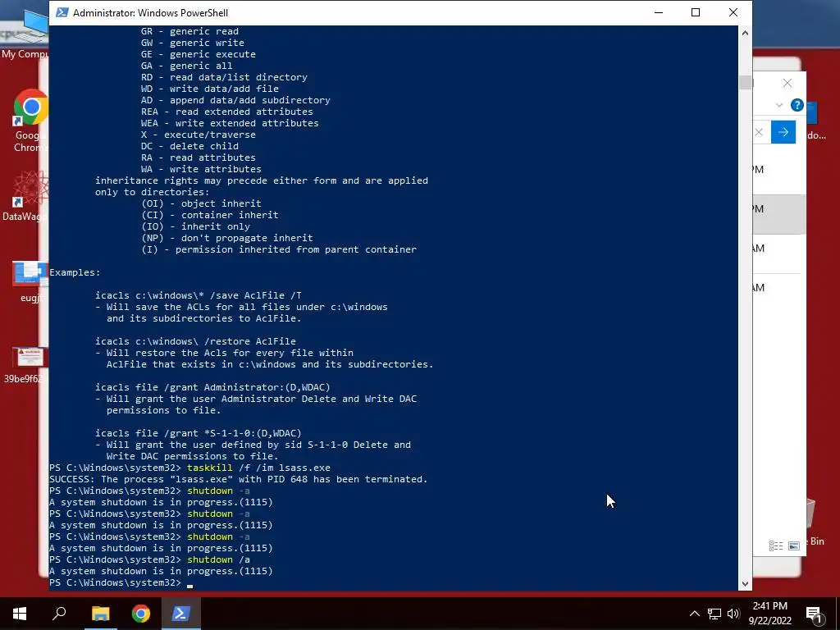Close the PowerShell window
840x630 pixels.
tap(733, 12)
